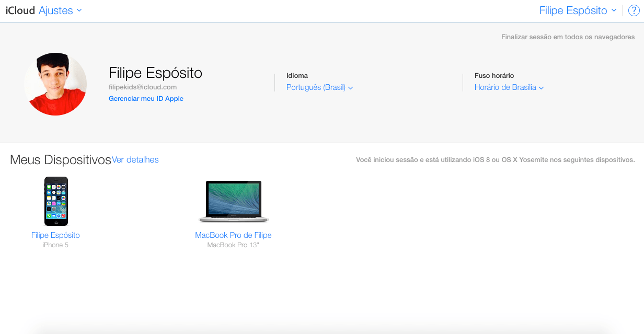Open the Filipe Espósito account menu
The image size is (644, 334).
[x=578, y=10]
